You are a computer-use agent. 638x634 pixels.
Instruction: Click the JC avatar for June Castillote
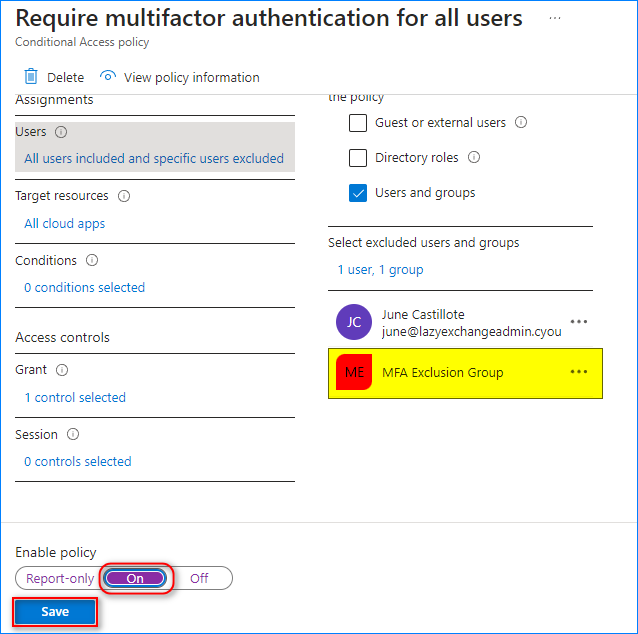click(x=354, y=322)
